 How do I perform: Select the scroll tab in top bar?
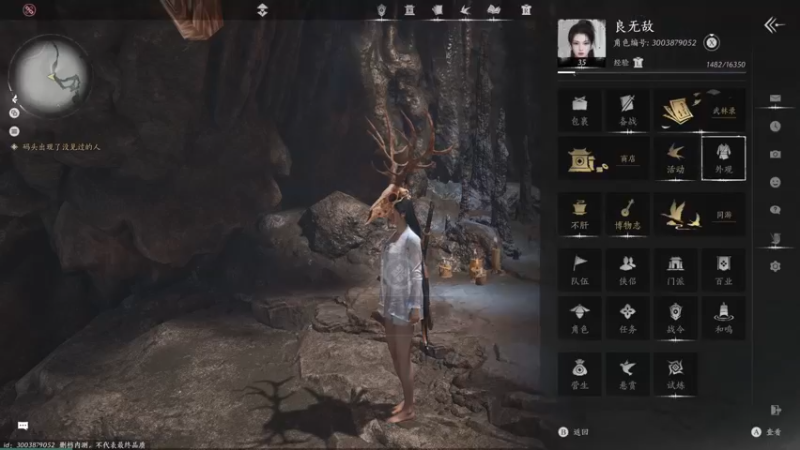click(437, 10)
